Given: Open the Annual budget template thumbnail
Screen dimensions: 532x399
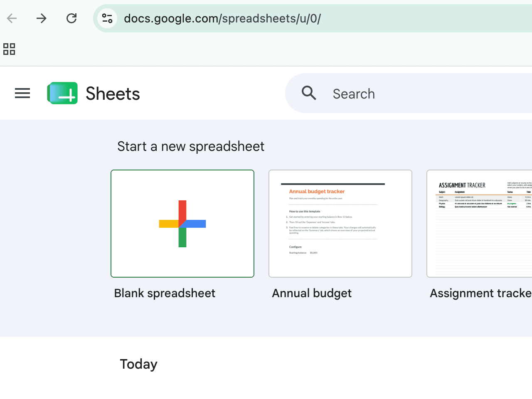Looking at the screenshot, I should pyautogui.click(x=340, y=224).
